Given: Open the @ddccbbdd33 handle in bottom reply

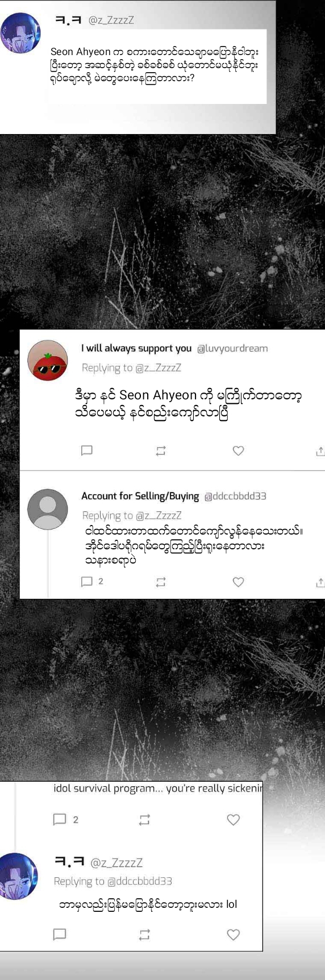Looking at the screenshot, I should (140, 881).
